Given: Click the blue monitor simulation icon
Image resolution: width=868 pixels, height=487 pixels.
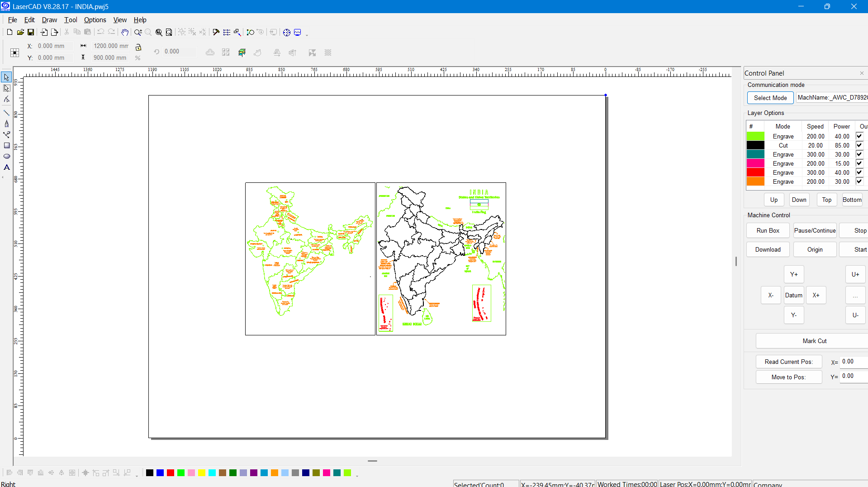Looking at the screenshot, I should pos(298,32).
